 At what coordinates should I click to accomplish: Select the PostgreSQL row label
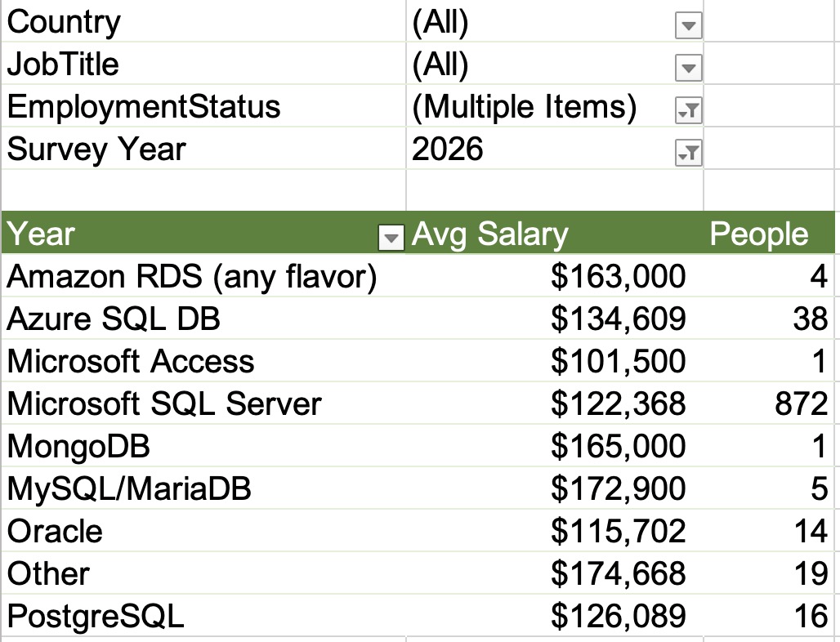pos(96,616)
